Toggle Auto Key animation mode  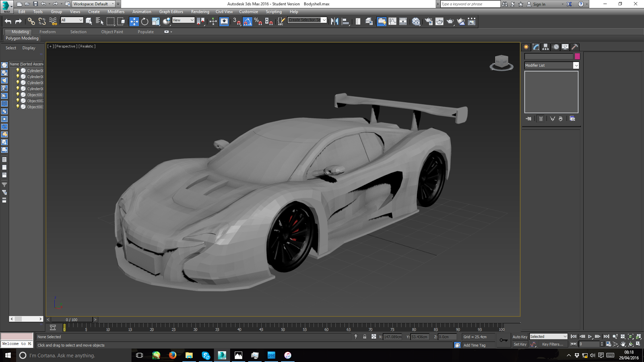pos(520,337)
